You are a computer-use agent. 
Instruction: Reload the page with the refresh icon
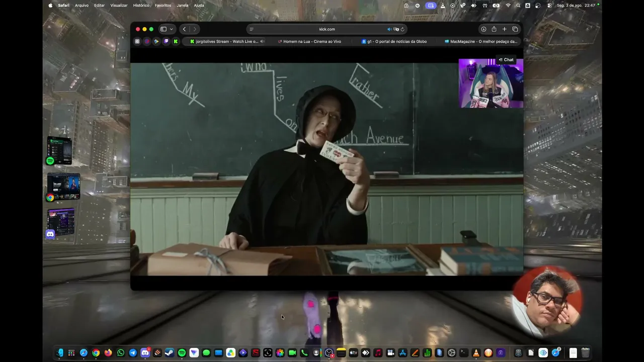pyautogui.click(x=403, y=29)
